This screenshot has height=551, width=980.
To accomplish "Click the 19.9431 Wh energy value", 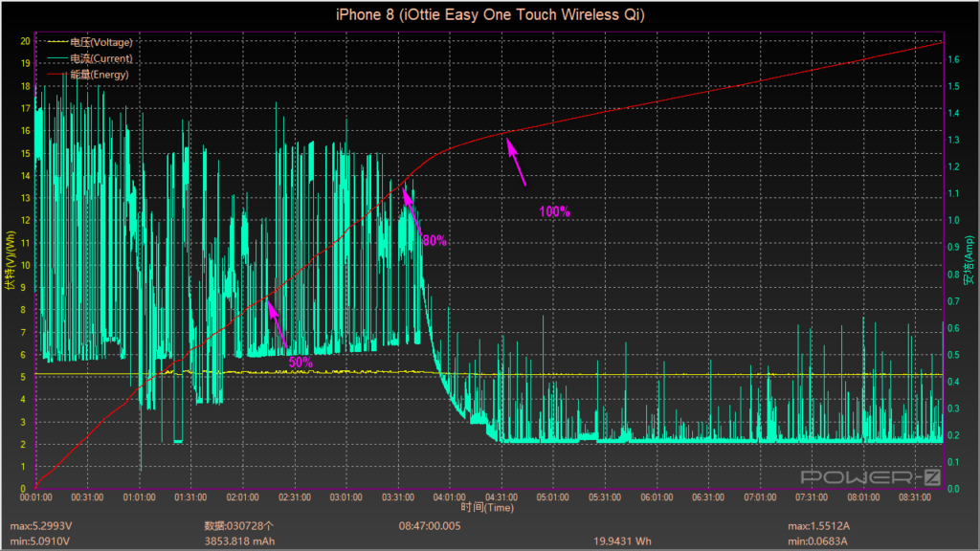I will coord(622,541).
